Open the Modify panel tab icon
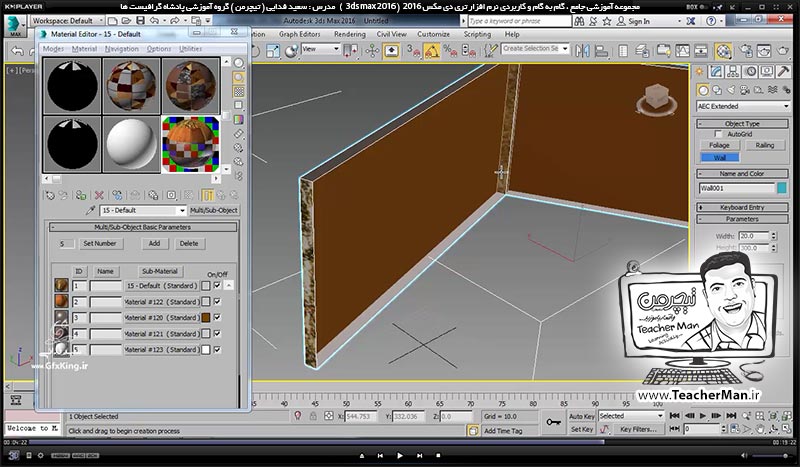Viewport: 800px width, 467px height. tap(716, 72)
